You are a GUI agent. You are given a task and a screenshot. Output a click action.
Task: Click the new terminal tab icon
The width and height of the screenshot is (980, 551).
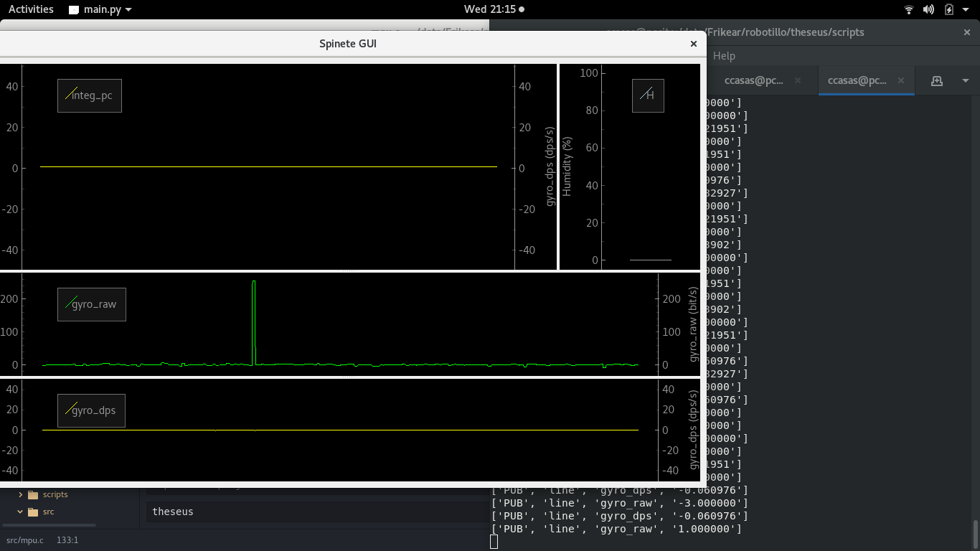(936, 80)
